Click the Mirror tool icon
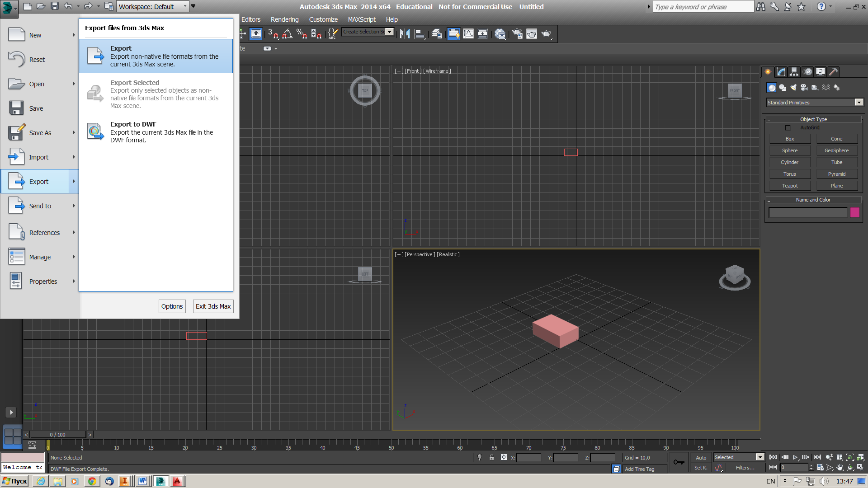 pos(405,34)
